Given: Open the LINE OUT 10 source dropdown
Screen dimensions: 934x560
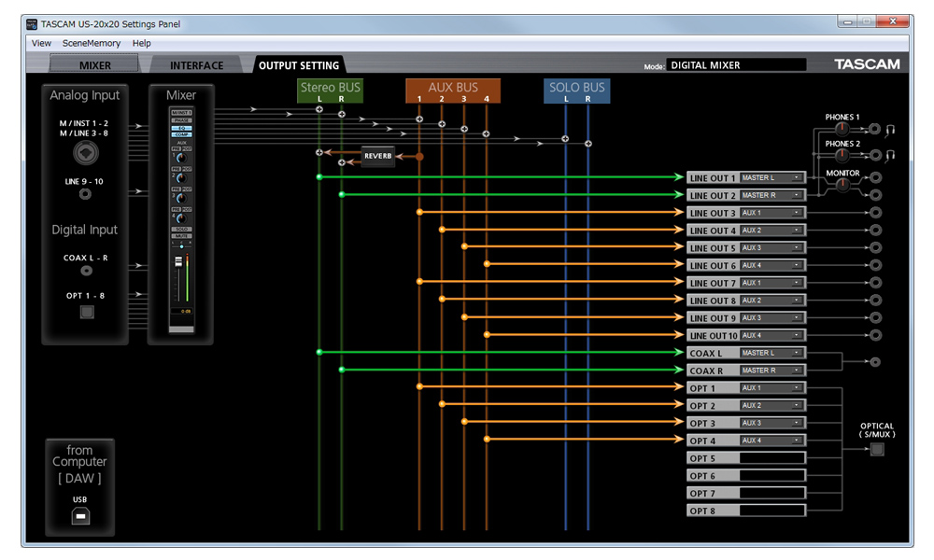Looking at the screenshot, I should [x=772, y=336].
